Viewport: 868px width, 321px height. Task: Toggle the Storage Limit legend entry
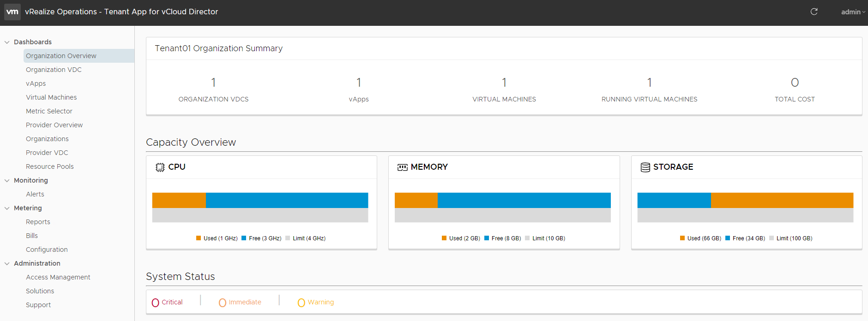790,238
